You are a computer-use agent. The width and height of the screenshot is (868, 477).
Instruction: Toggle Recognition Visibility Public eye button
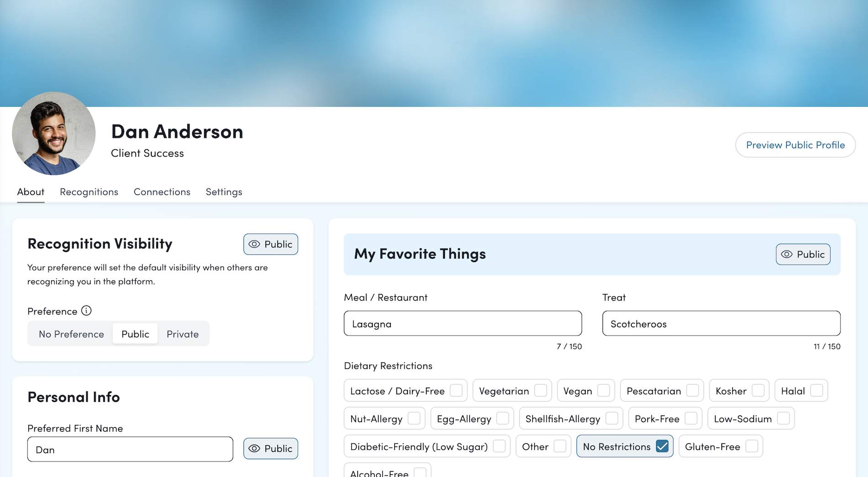click(x=270, y=244)
